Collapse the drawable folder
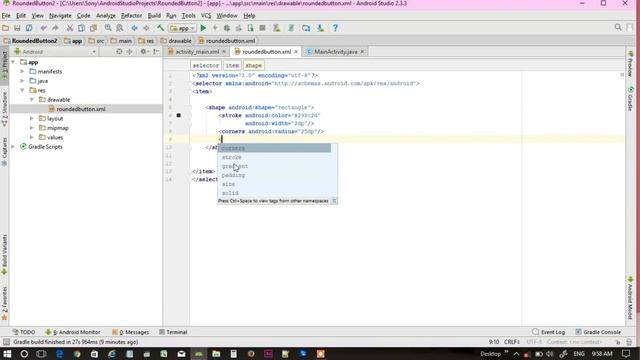This screenshot has height=360, width=640. tap(32, 100)
